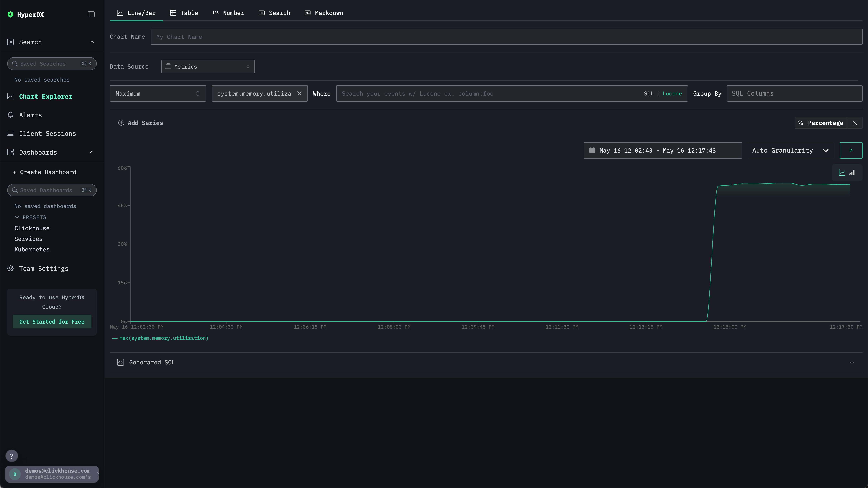Remove the system.memory.utilization metric with X
This screenshot has height=488, width=868.
click(299, 94)
